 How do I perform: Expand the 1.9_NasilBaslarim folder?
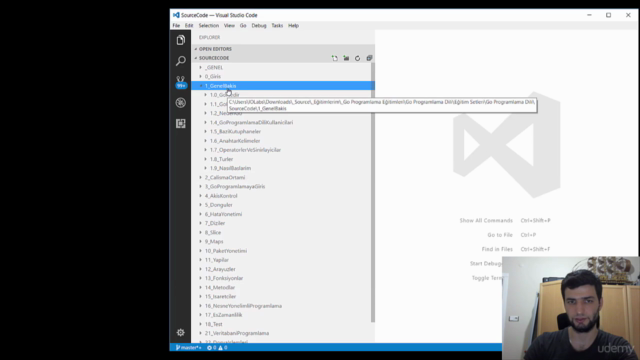coord(283,168)
